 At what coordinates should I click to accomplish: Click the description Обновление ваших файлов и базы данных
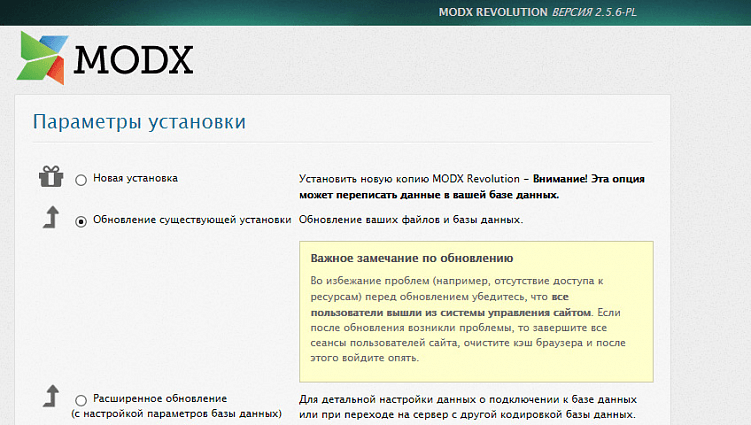click(x=411, y=219)
